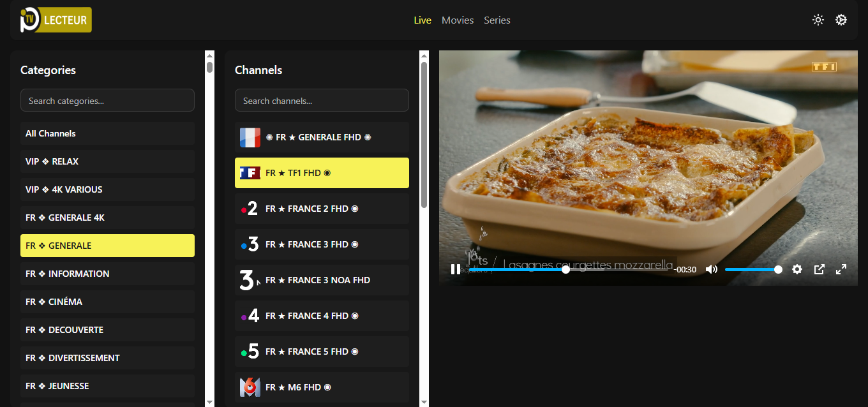868x407 pixels.
Task: Mute the video volume
Action: click(x=711, y=269)
